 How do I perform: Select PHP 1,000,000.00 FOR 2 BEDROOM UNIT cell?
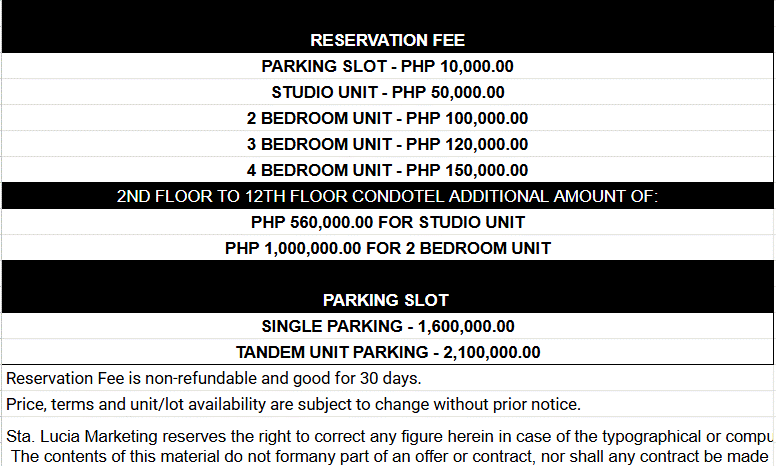[387, 248]
